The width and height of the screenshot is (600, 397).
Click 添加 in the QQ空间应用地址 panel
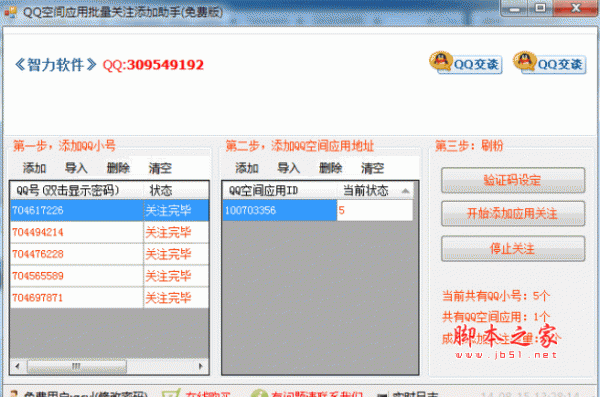pyautogui.click(x=247, y=168)
